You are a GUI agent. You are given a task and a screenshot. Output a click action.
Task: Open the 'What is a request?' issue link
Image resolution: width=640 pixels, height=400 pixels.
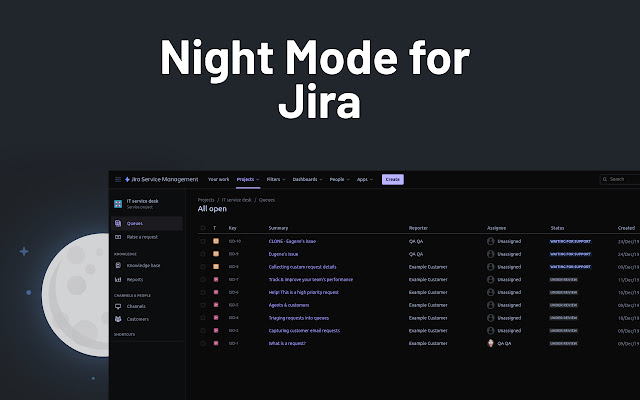pyautogui.click(x=287, y=343)
